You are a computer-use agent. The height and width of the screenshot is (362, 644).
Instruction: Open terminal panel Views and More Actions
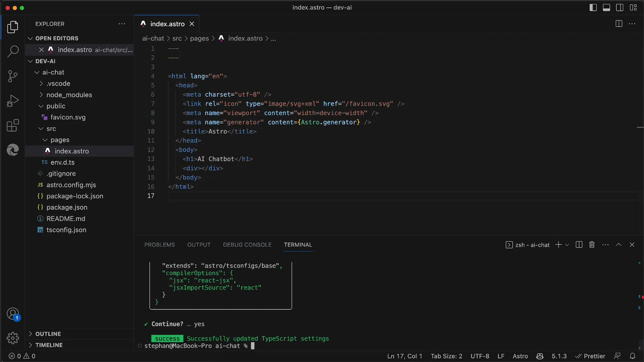(605, 245)
